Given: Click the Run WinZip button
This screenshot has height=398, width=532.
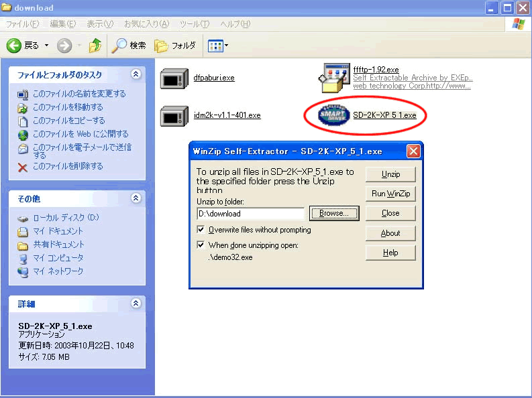Looking at the screenshot, I should [x=390, y=194].
